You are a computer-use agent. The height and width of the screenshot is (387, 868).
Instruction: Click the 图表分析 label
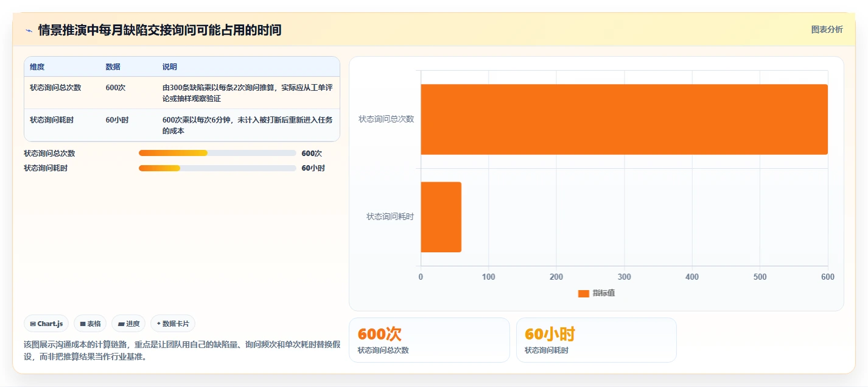click(827, 29)
